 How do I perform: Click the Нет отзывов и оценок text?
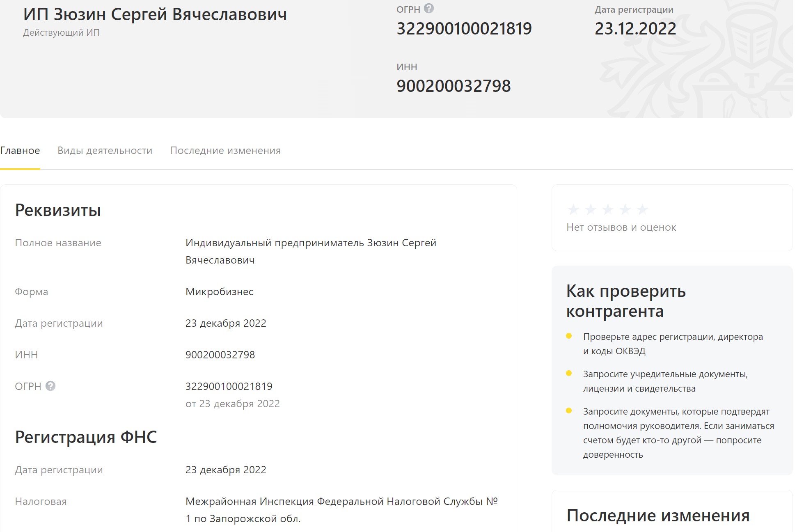tap(621, 227)
